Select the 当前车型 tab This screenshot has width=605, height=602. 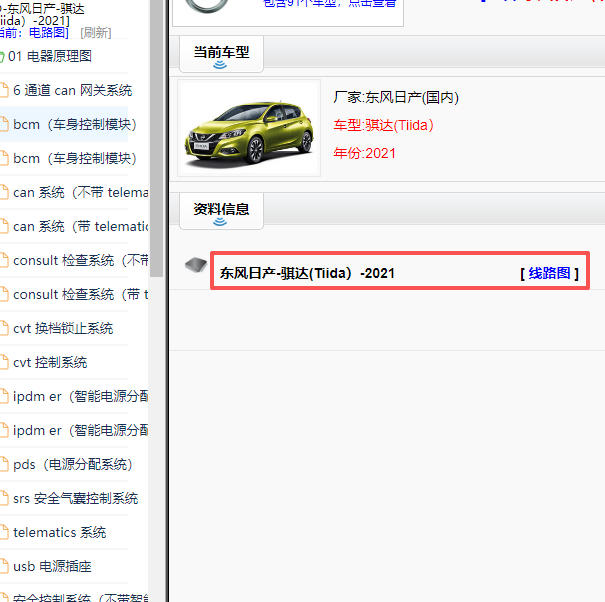pos(221,54)
